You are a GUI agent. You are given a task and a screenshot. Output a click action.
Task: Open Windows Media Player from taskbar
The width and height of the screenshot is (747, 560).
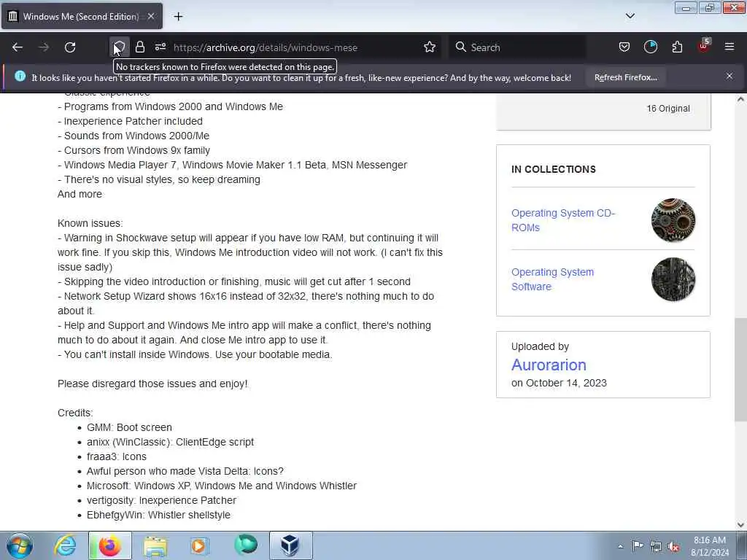[199, 545]
